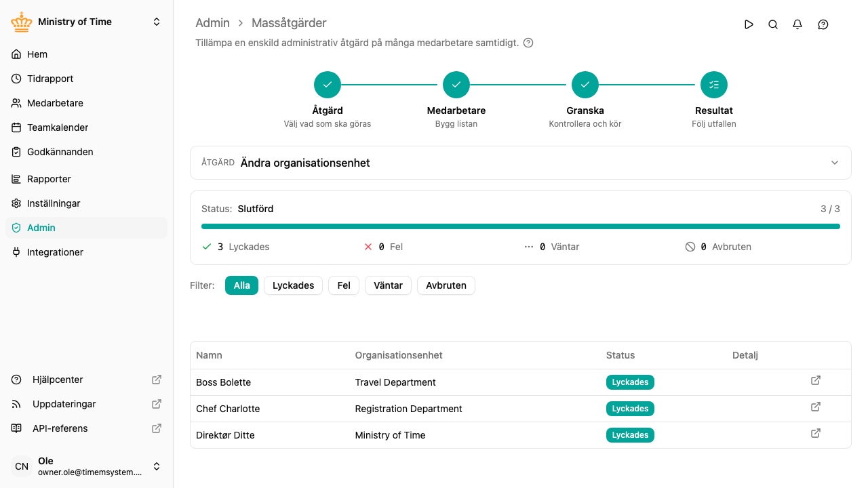The height and width of the screenshot is (488, 868).
Task: Click the Organisationsenhet column header
Action: [x=399, y=355]
